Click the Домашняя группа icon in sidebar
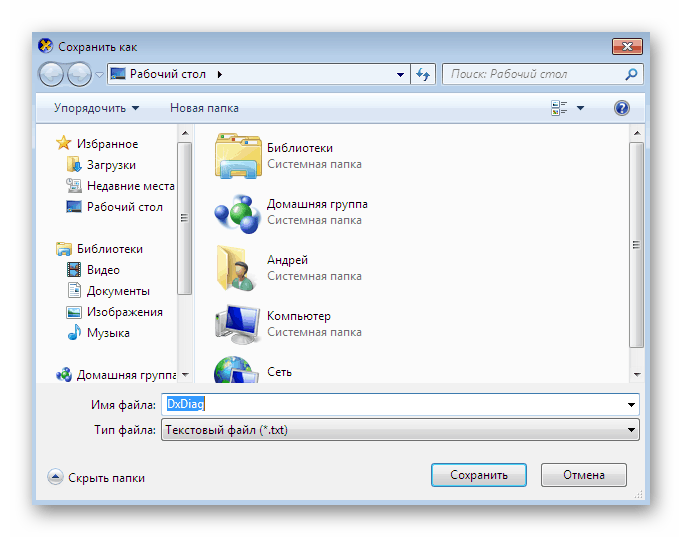 pos(64,374)
